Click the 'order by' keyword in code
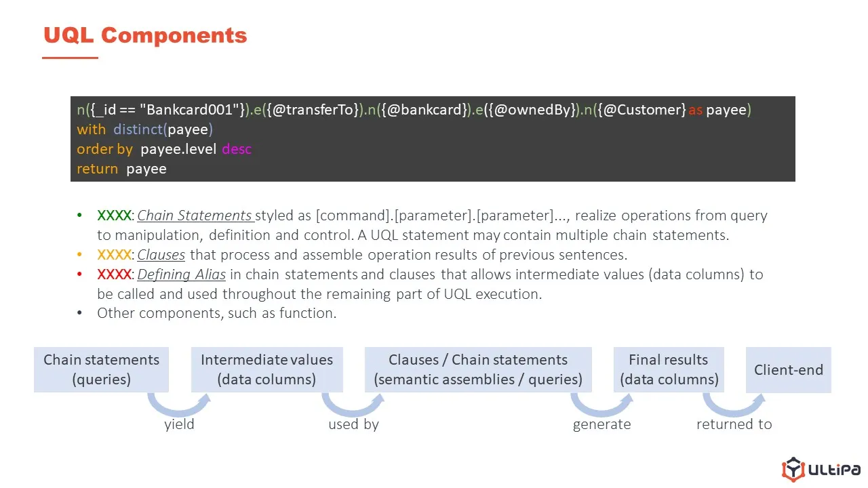This screenshot has width=868, height=488. coord(104,149)
